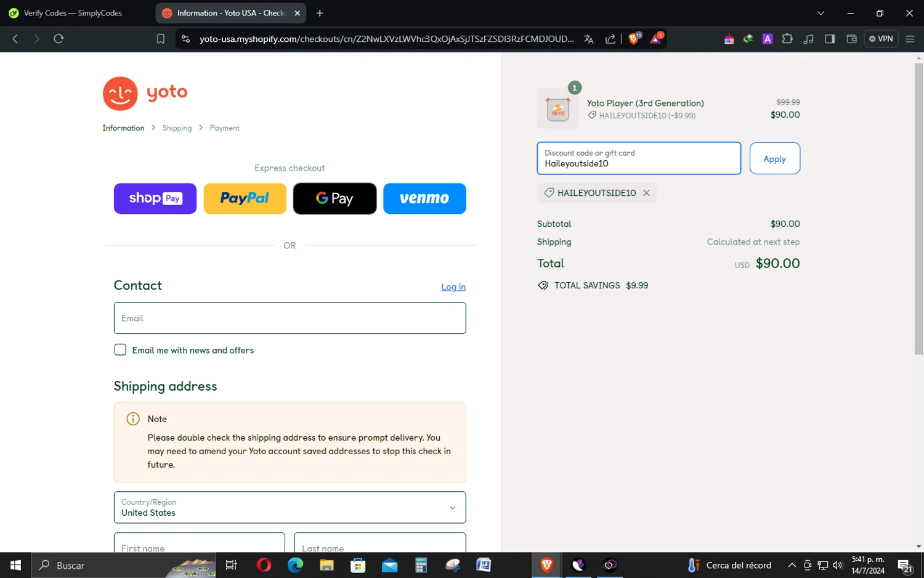924x578 pixels.
Task: Click the taskbar Buscar search box
Action: [123, 565]
